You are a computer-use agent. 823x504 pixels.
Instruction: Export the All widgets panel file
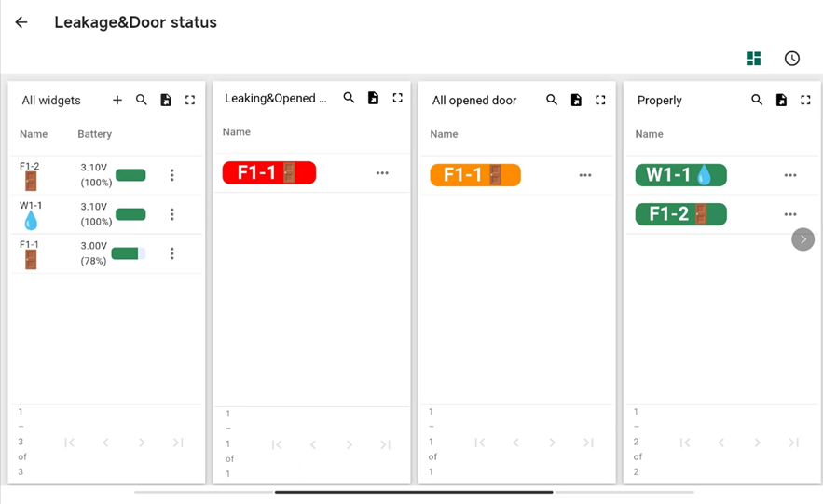click(x=166, y=100)
